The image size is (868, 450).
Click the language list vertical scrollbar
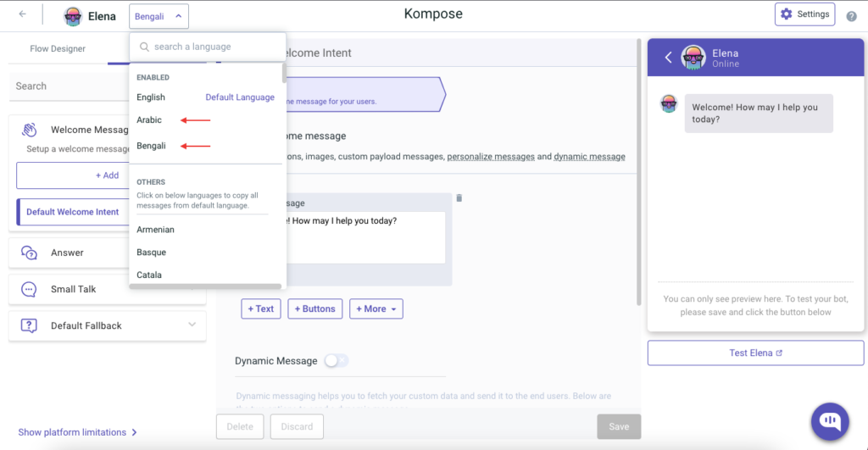[x=284, y=73]
